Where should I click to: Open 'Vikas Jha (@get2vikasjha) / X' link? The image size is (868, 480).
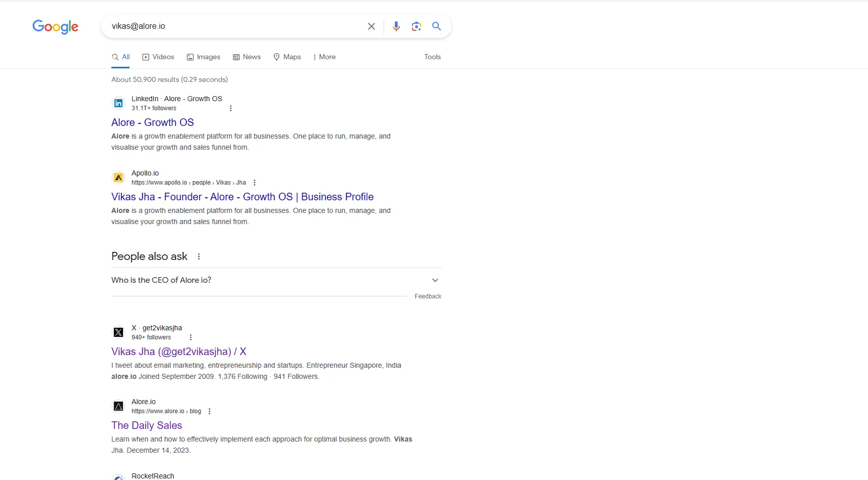pos(179,352)
